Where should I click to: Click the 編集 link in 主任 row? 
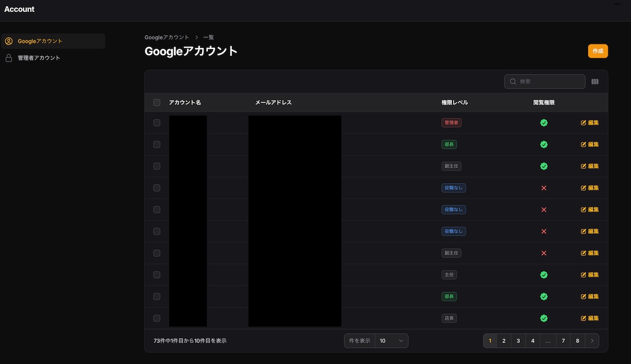(x=590, y=275)
